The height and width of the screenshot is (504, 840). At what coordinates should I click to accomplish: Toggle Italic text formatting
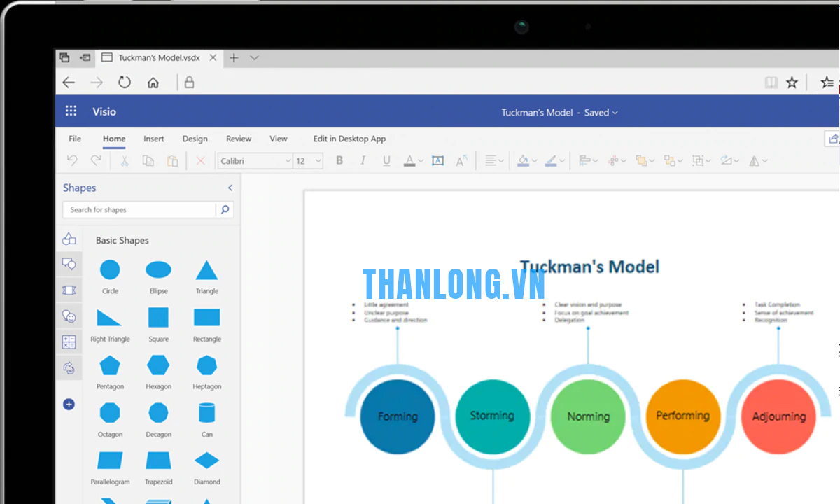363,161
